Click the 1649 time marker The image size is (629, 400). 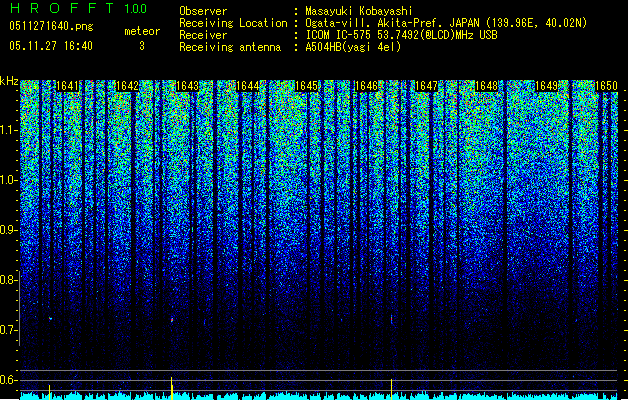[547, 86]
